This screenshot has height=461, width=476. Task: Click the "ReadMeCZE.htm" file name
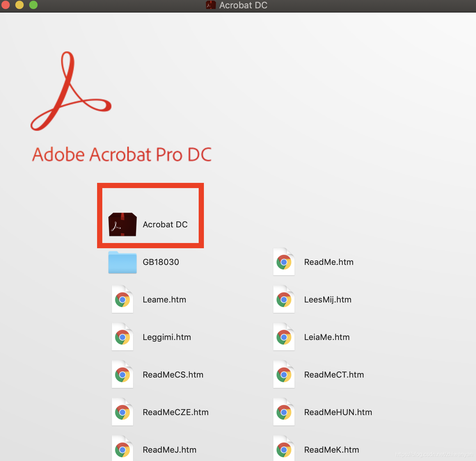point(176,412)
